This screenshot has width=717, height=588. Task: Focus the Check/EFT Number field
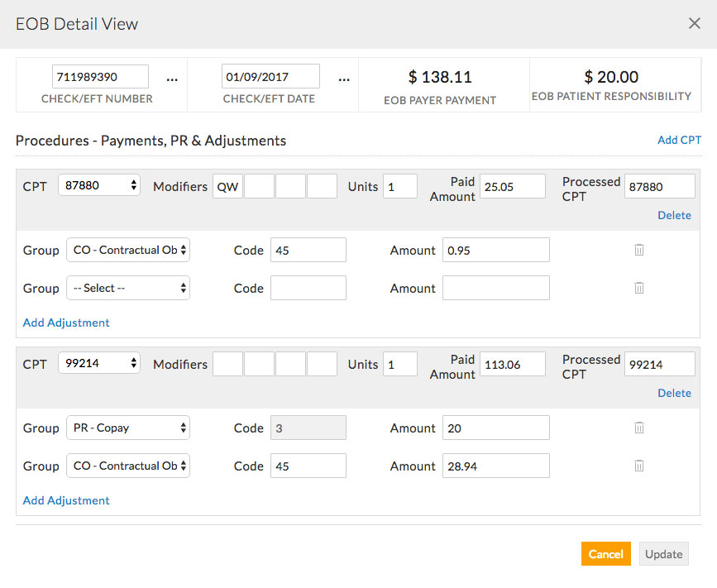[100, 77]
